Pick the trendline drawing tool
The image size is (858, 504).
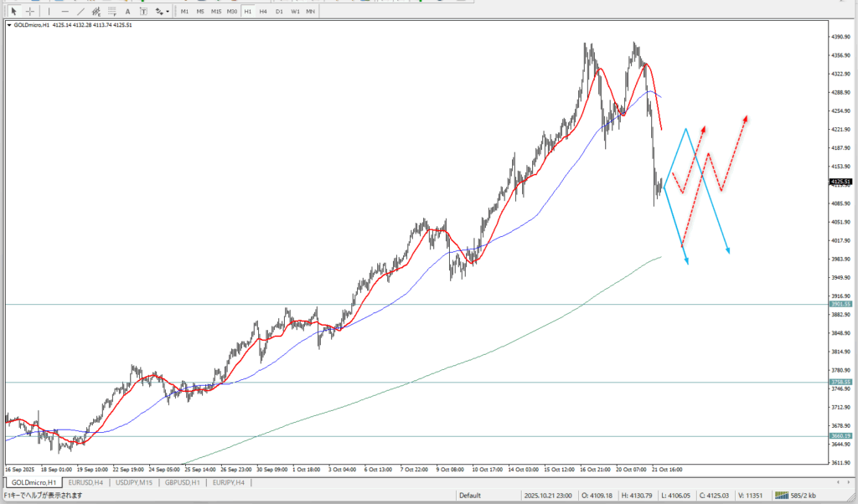(x=80, y=12)
